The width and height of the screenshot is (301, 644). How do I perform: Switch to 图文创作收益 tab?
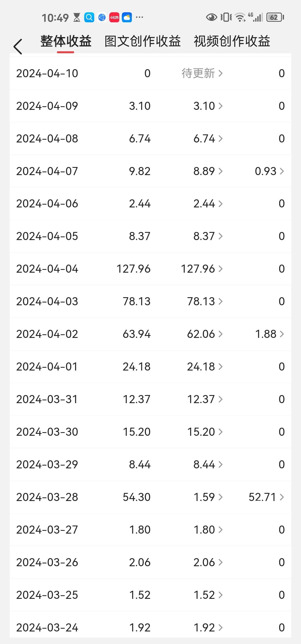click(142, 42)
